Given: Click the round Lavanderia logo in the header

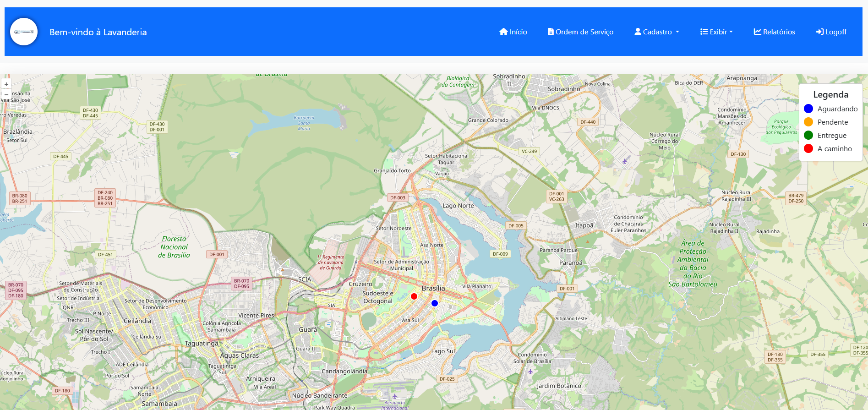Looking at the screenshot, I should (24, 32).
